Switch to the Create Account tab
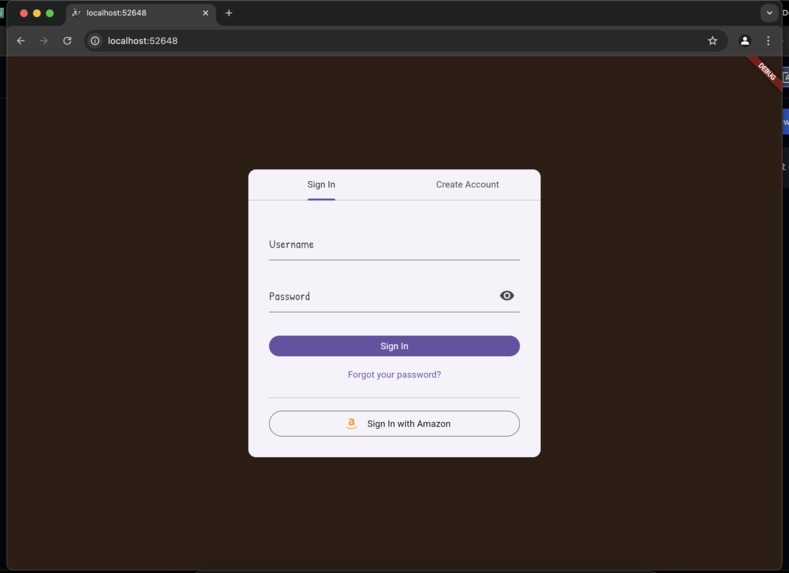The image size is (789, 573). tap(467, 185)
